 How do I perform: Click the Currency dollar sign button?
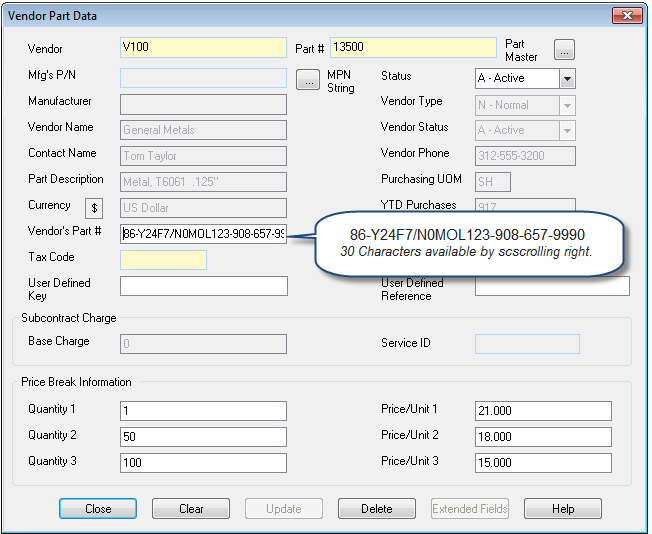(95, 208)
